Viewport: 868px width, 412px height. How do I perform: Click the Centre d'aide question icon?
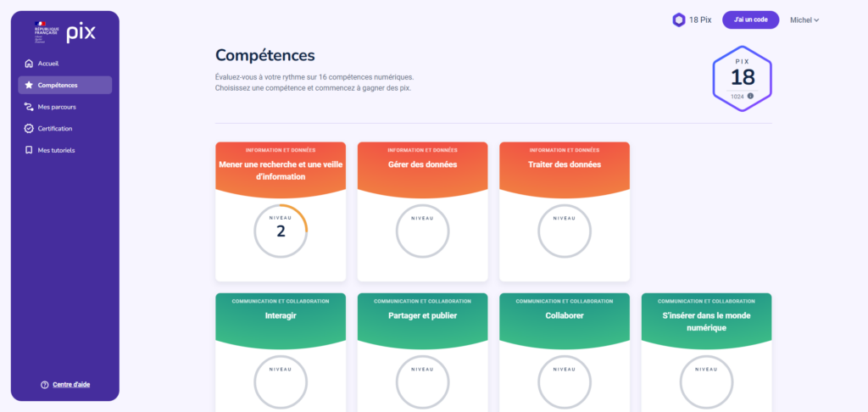pyautogui.click(x=44, y=385)
